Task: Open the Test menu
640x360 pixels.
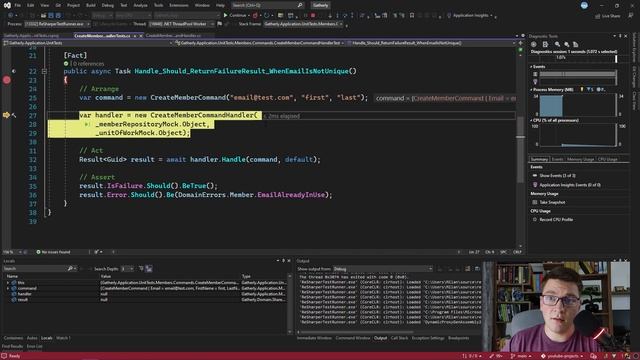Action: [124, 5]
